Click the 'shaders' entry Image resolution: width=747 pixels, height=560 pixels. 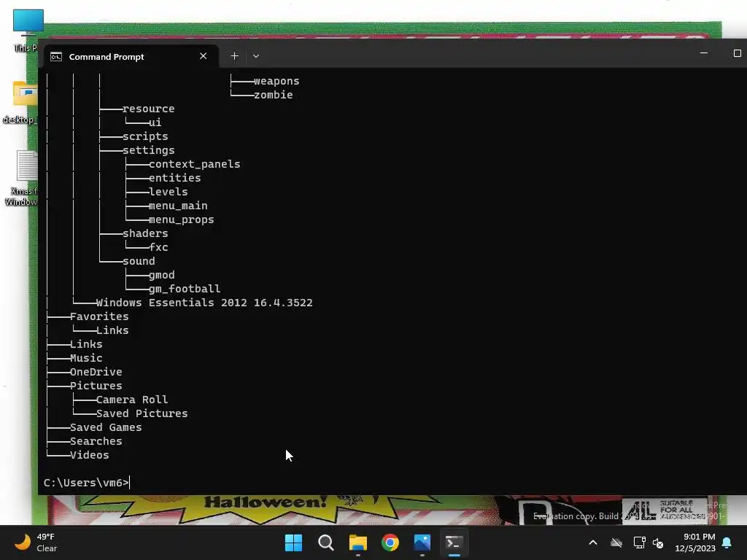pyautogui.click(x=145, y=233)
